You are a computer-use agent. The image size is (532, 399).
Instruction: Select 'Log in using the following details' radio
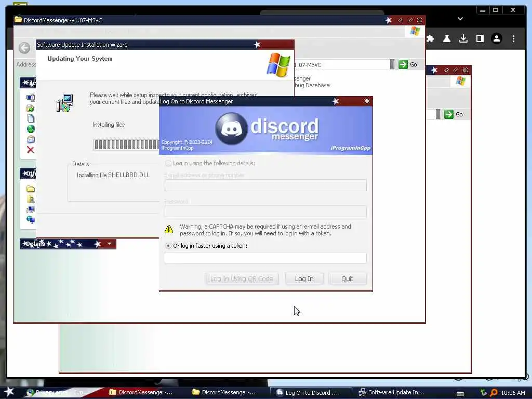tap(168, 163)
